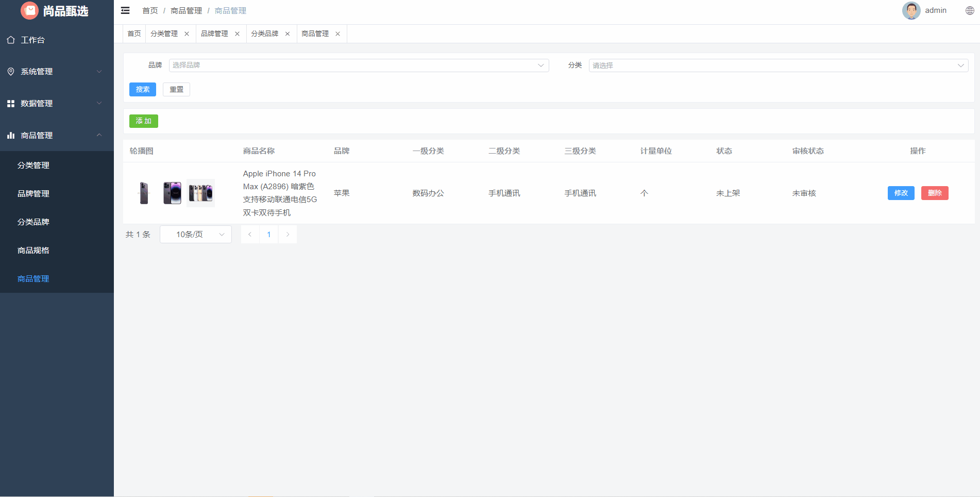
Task: Expand the 系统管理 sidebar section
Action: (57, 72)
